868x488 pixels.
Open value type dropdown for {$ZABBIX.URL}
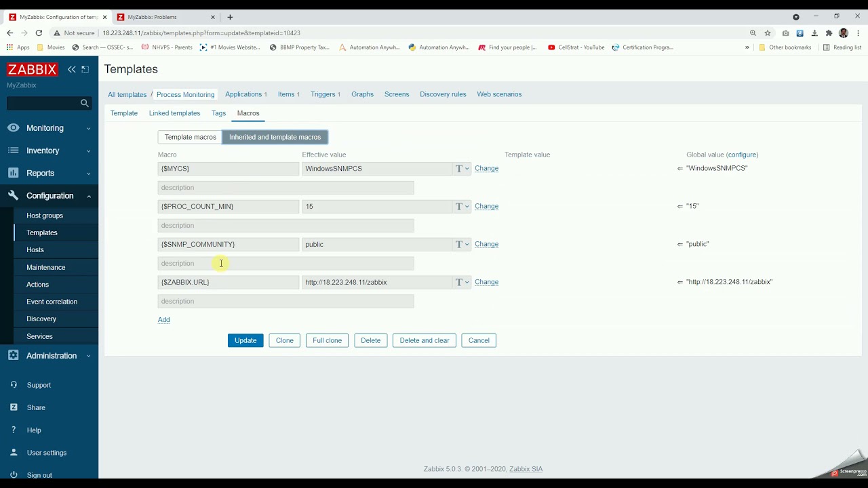click(x=462, y=282)
